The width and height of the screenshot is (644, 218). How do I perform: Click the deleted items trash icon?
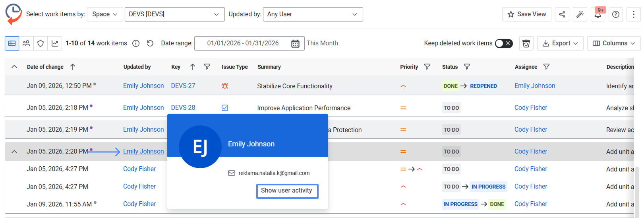pyautogui.click(x=526, y=43)
